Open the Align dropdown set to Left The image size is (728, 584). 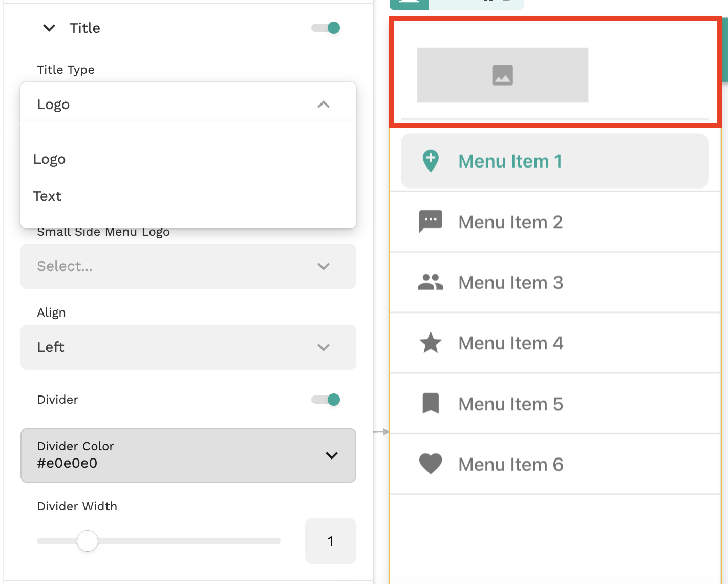point(188,347)
